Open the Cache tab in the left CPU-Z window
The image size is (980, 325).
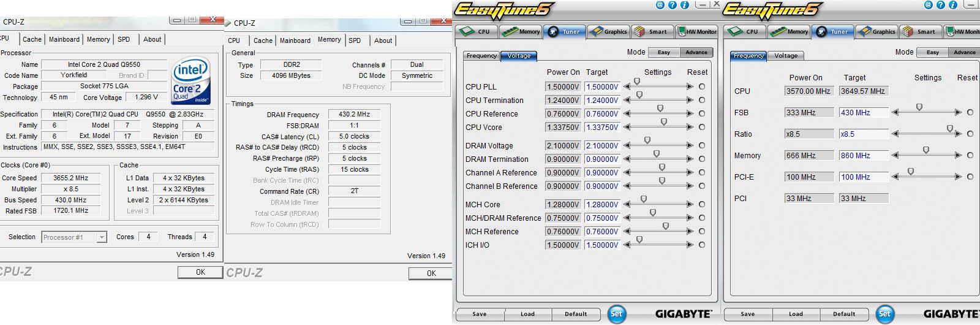[32, 39]
